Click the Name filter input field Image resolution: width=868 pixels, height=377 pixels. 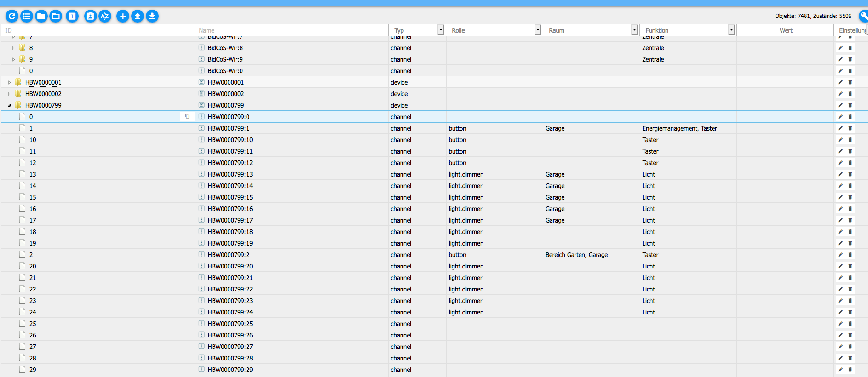coord(293,30)
